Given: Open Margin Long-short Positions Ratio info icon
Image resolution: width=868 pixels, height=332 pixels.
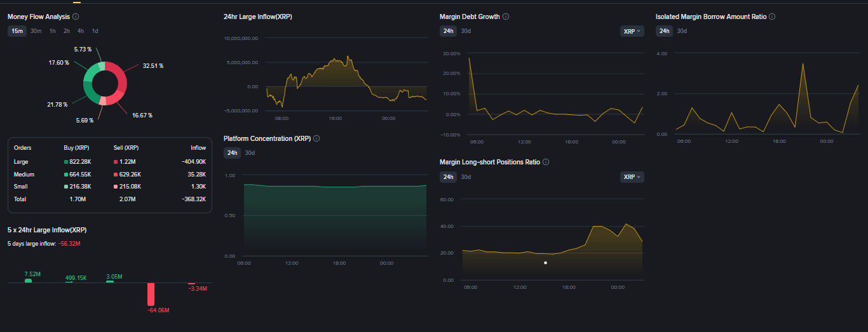Looking at the screenshot, I should point(546,162).
